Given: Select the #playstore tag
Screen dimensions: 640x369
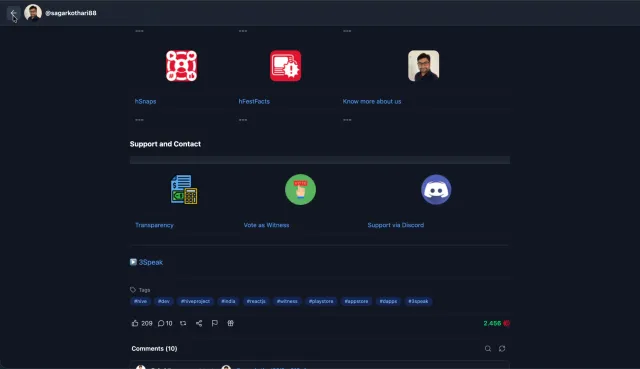Looking at the screenshot, I should (x=321, y=301).
